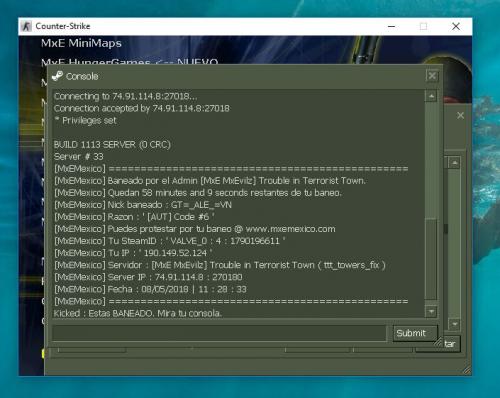Minimize the Counter-Strike window

click(392, 26)
